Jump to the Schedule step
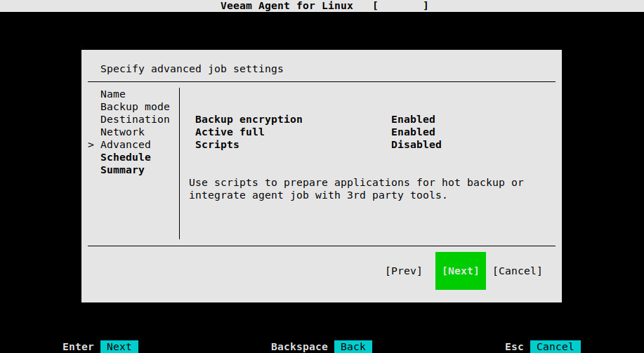 tap(125, 157)
